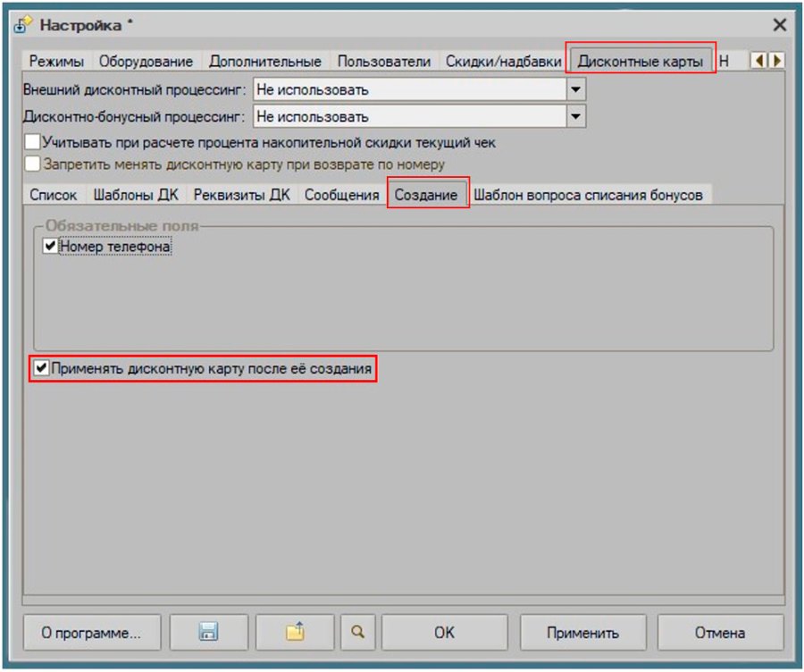Viewport: 804px width, 672px height.
Task: Open the Шаблоны ДК sub-tab
Action: pyautogui.click(x=136, y=195)
